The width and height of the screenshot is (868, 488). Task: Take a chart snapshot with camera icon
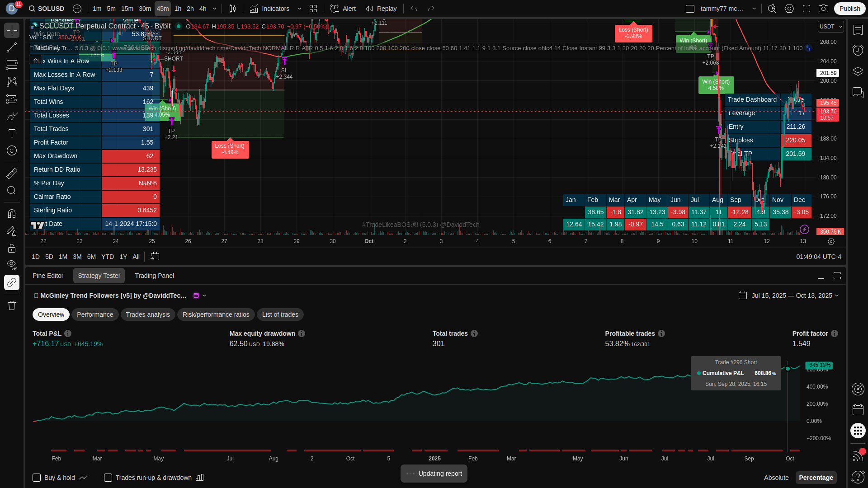coord(824,9)
